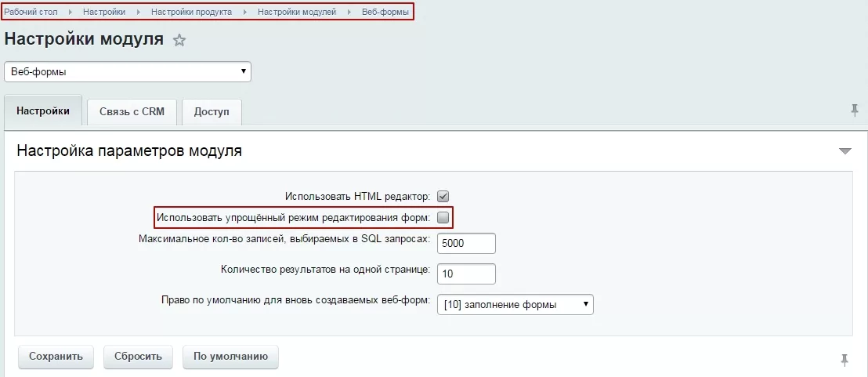Image resolution: width=868 pixels, height=377 pixels.
Task: Open the Настройки продукта breadcrumb link
Action: 191,12
